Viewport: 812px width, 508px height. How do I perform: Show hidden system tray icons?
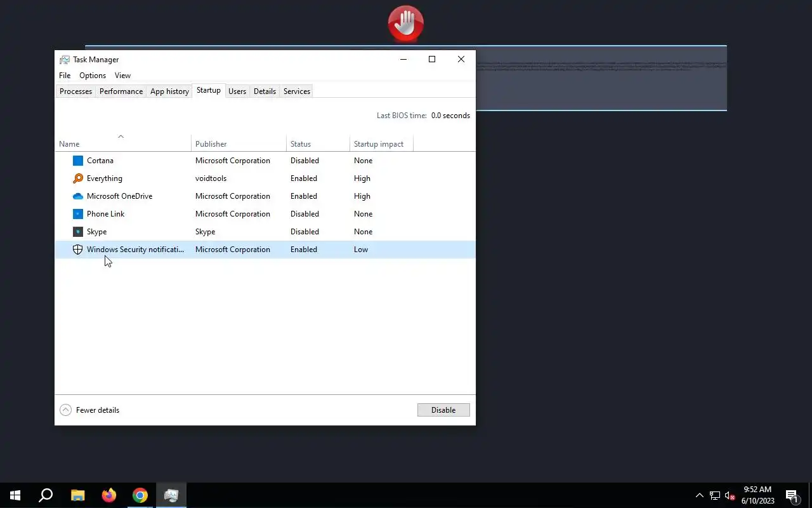click(699, 495)
